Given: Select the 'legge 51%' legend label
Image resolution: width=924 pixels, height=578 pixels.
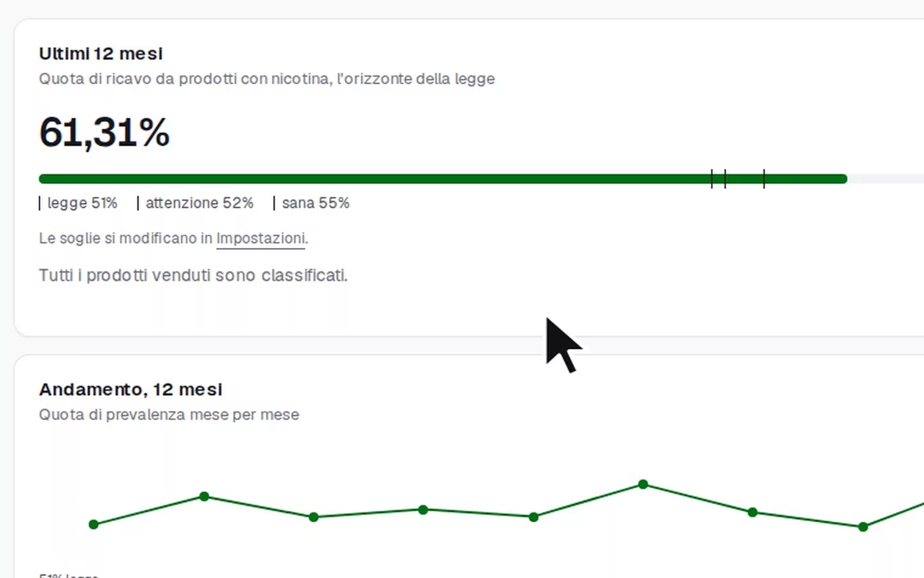Looking at the screenshot, I should pyautogui.click(x=78, y=203).
